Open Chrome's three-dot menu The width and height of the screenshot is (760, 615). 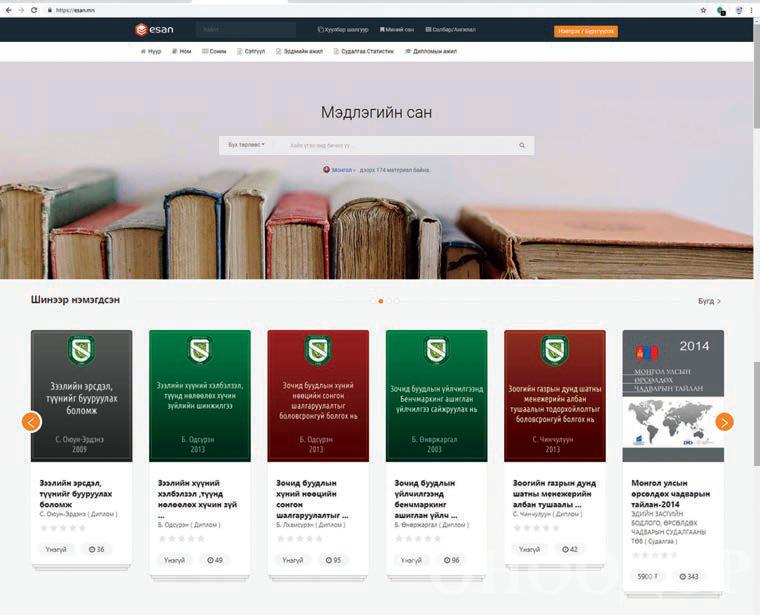[752, 9]
